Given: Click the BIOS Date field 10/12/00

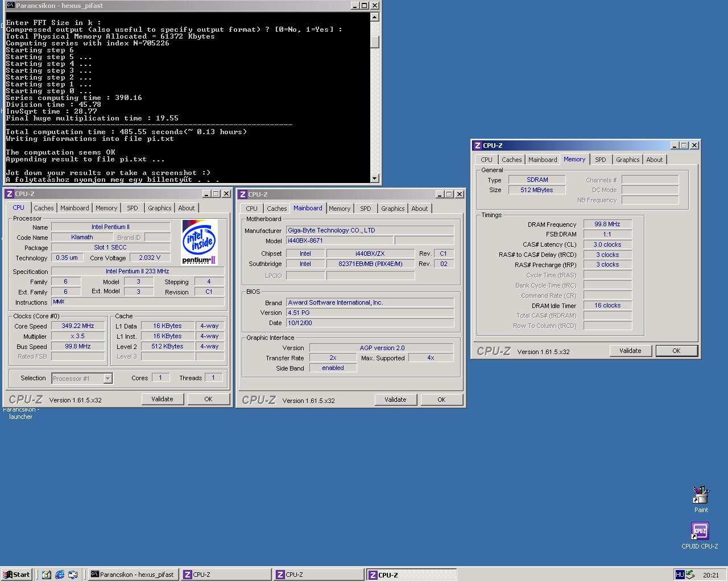Looking at the screenshot, I should pos(370,323).
